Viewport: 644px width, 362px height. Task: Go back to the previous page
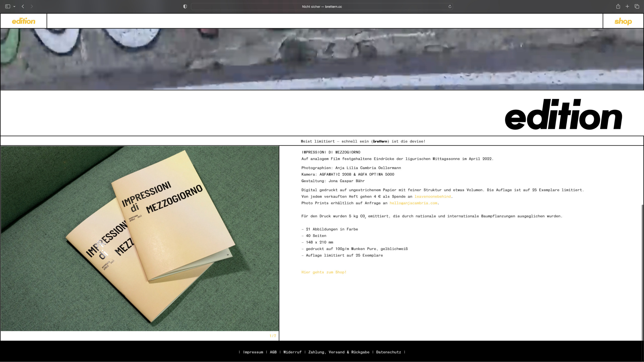click(23, 7)
